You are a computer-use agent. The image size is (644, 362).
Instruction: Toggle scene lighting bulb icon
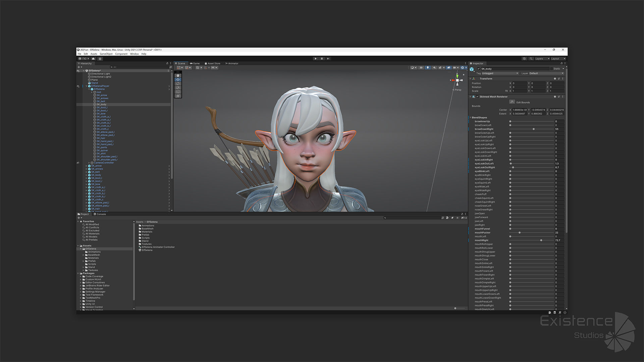click(428, 68)
